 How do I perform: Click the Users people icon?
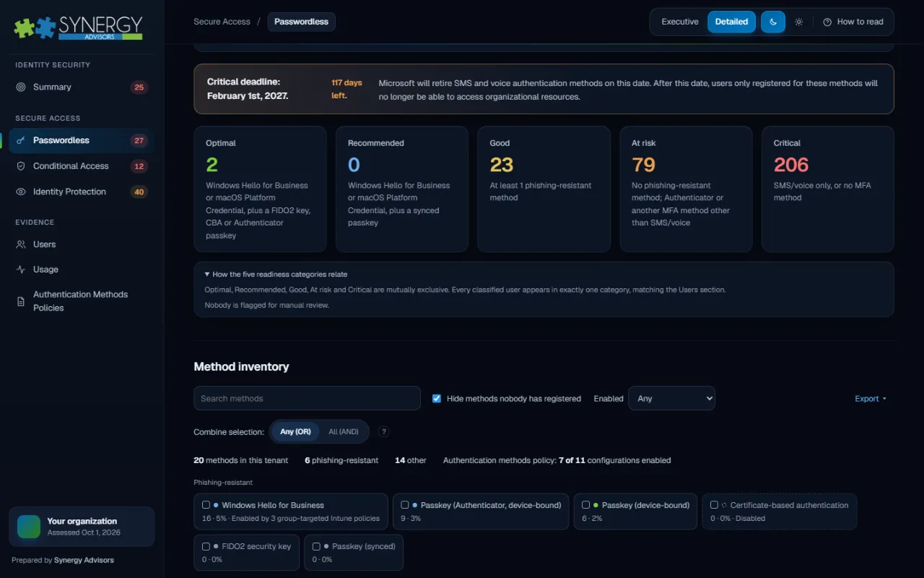click(x=21, y=244)
